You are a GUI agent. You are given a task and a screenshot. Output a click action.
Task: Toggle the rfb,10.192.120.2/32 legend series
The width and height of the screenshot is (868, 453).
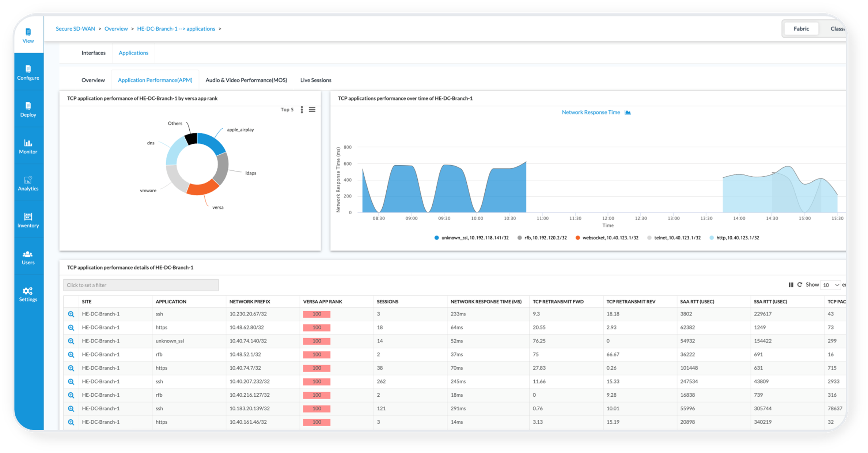[542, 238]
